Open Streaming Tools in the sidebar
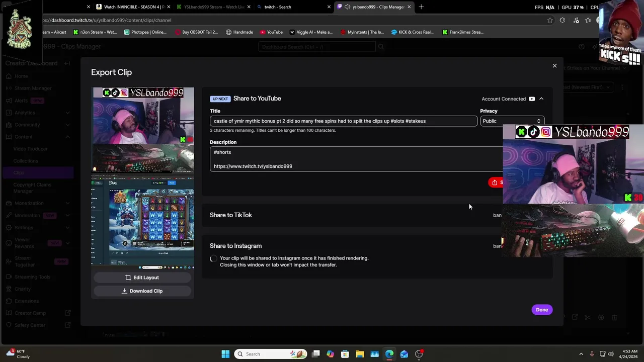This screenshot has height=362, width=644. click(x=32, y=277)
